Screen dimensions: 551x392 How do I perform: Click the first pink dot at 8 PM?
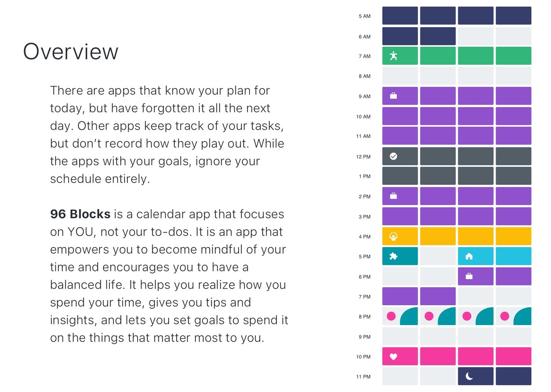tap(391, 316)
